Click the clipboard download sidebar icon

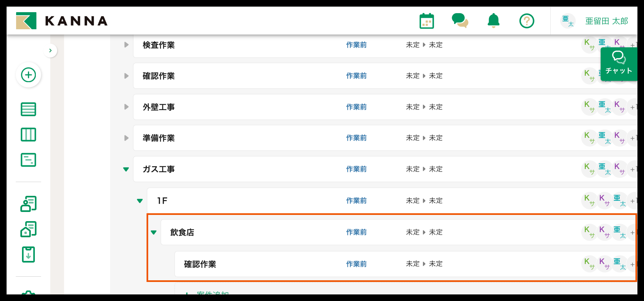click(28, 255)
